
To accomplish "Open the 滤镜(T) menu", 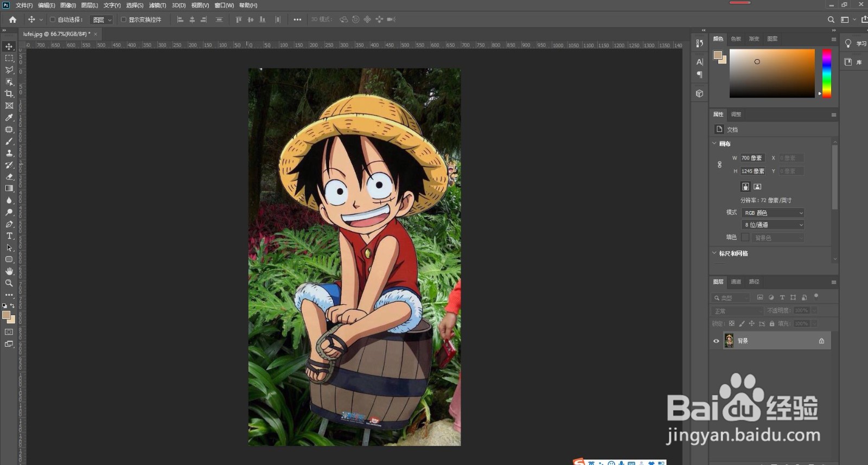I will [157, 5].
